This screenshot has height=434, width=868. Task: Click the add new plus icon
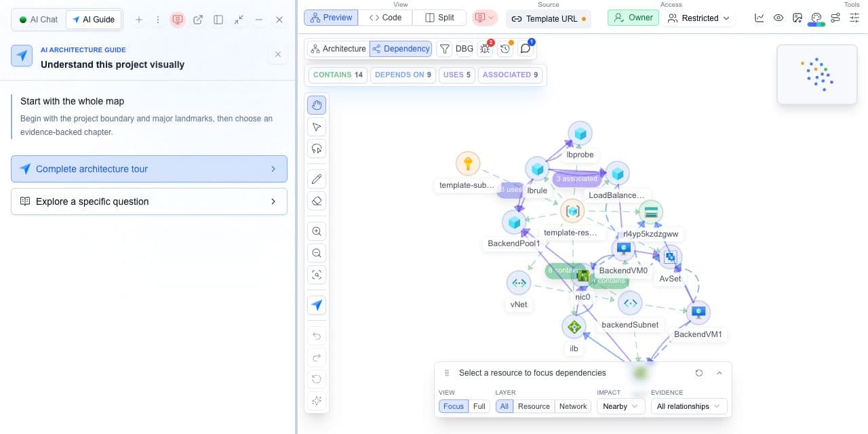pos(139,20)
